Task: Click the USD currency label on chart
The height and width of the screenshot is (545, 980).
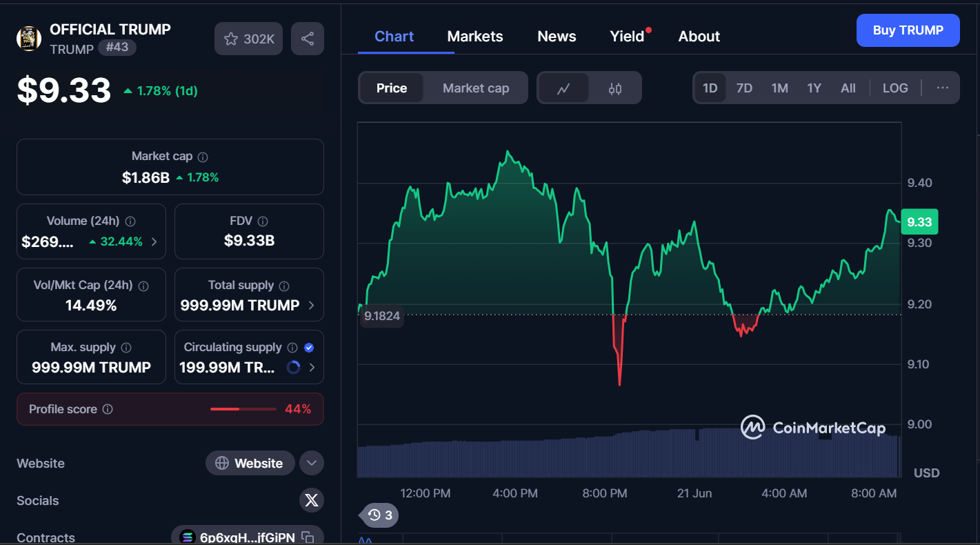Action: tap(926, 473)
